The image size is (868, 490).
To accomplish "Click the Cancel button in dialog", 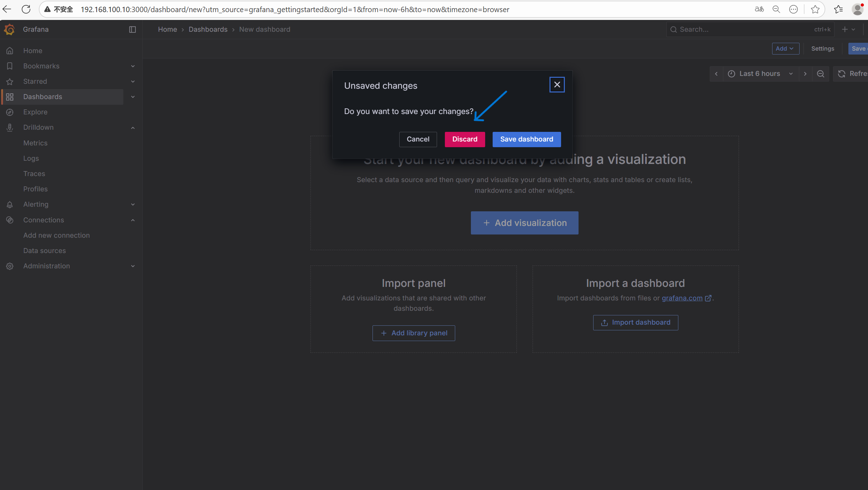I will [418, 139].
